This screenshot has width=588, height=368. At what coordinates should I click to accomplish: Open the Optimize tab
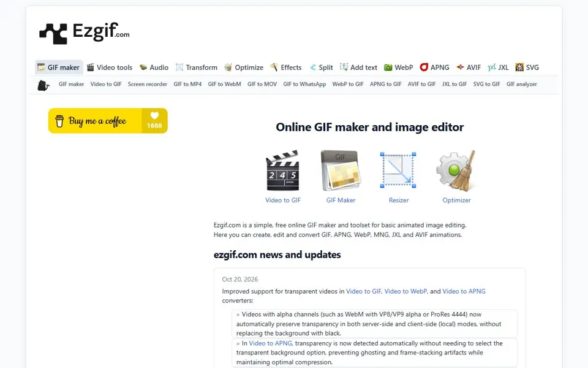point(244,67)
